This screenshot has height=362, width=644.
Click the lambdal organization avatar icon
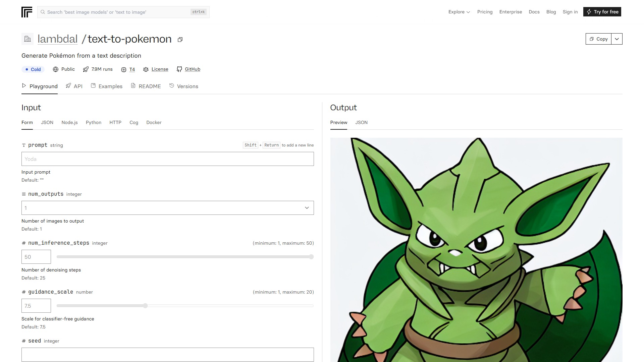pyautogui.click(x=27, y=39)
